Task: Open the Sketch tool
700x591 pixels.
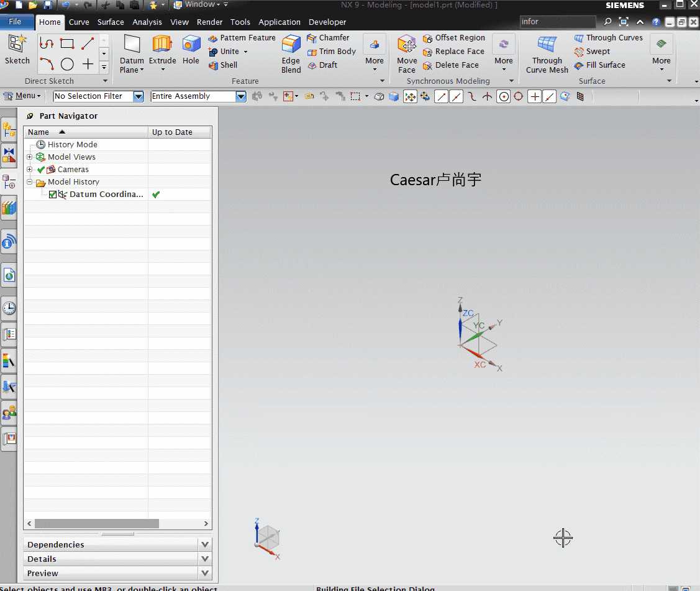Action: 17,50
